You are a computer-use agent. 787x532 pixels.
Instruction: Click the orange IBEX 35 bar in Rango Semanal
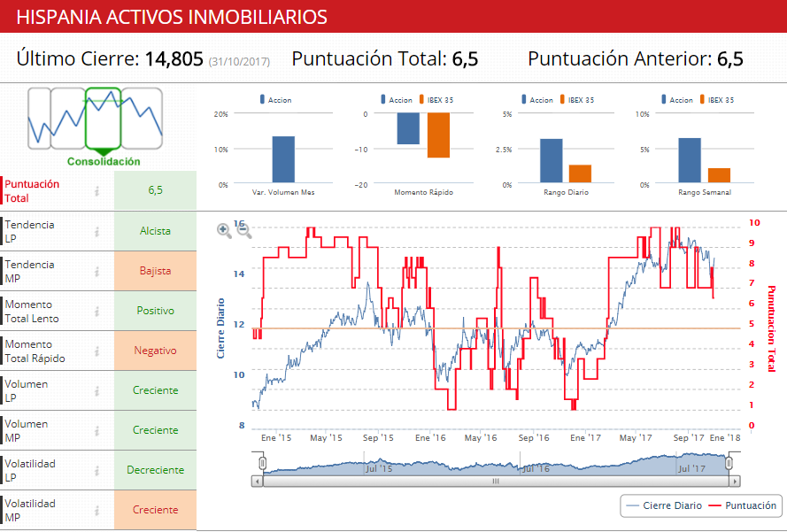click(719, 175)
